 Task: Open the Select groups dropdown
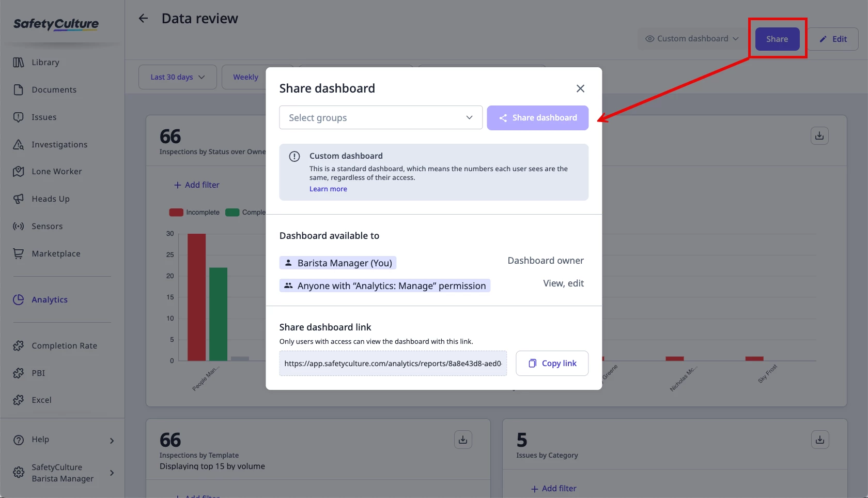[x=381, y=117]
